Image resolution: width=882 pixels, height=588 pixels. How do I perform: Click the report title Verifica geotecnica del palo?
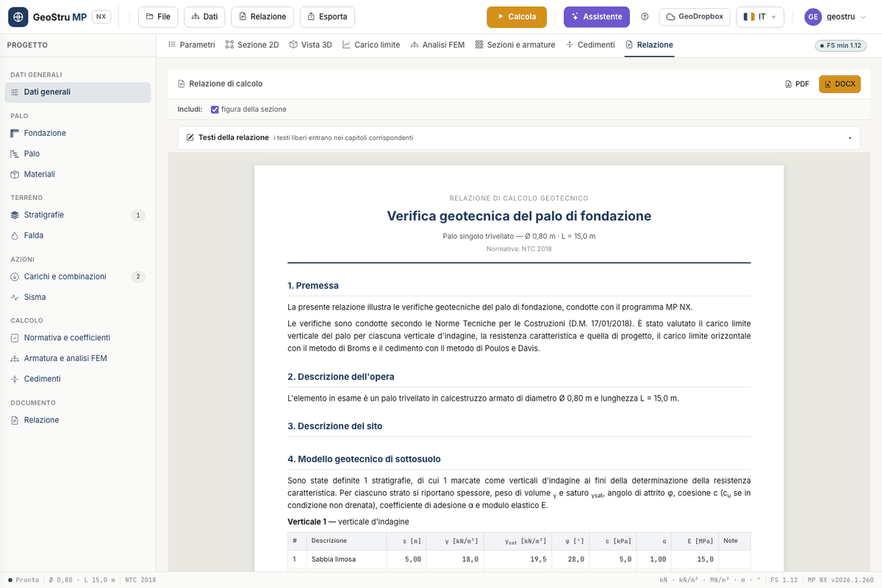coord(519,216)
